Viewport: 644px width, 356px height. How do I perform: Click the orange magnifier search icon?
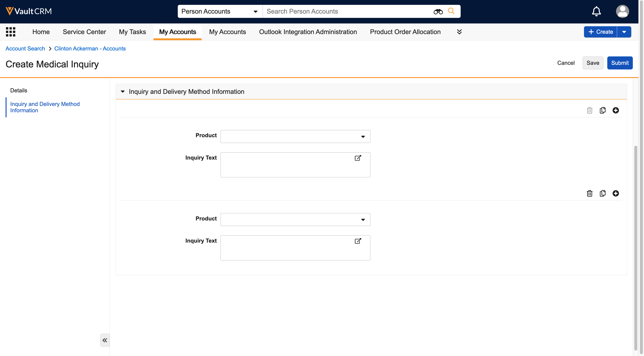point(451,11)
